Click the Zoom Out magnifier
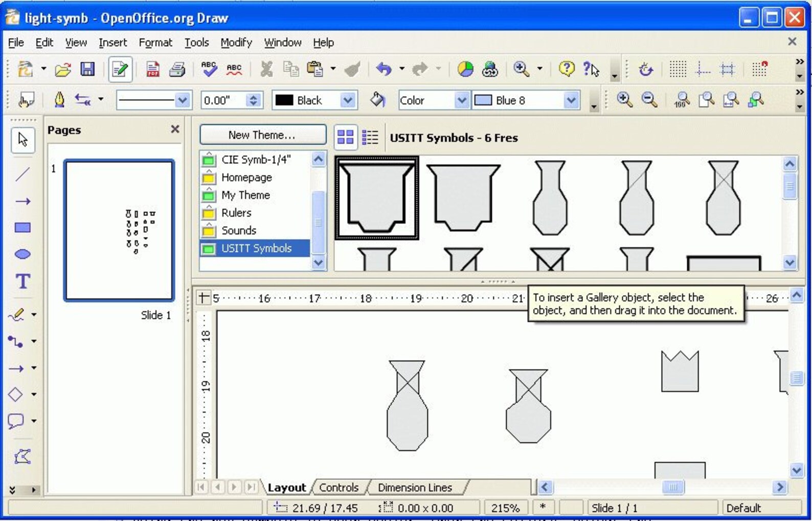Image resolution: width=812 pixels, height=521 pixels. 649,100
